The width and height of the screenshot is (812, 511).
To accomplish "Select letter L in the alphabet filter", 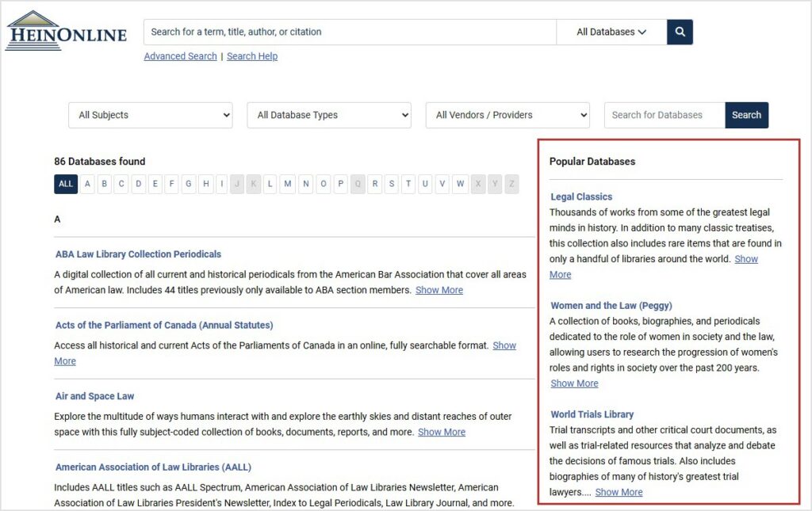I will (x=270, y=184).
